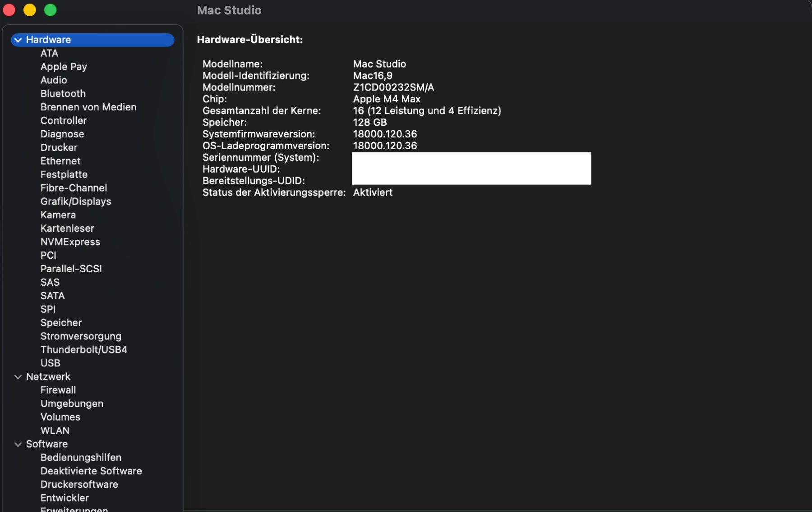Select Brennen von Medien
This screenshot has width=812, height=512.
88,107
